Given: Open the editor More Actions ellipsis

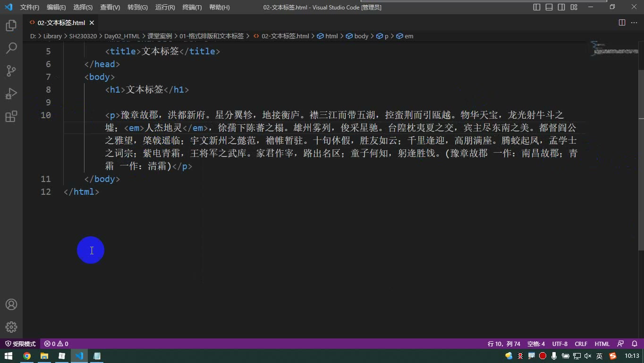Looking at the screenshot, I should point(635,23).
